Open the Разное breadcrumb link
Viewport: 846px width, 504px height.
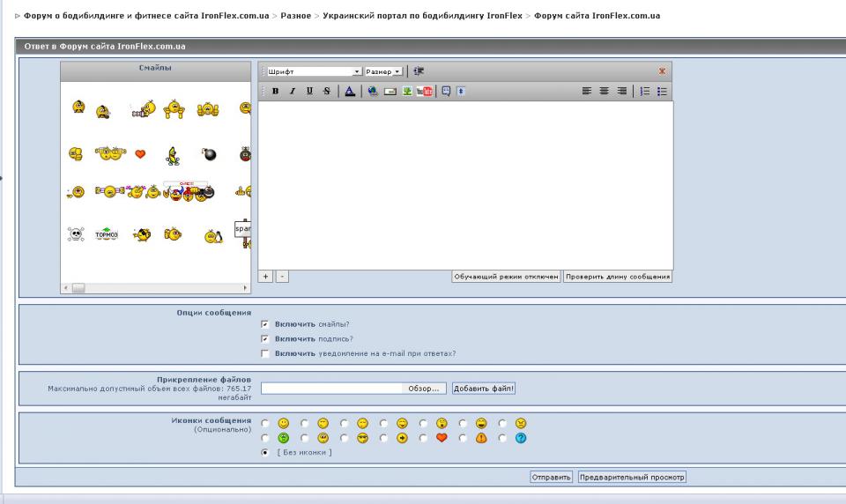coord(296,17)
